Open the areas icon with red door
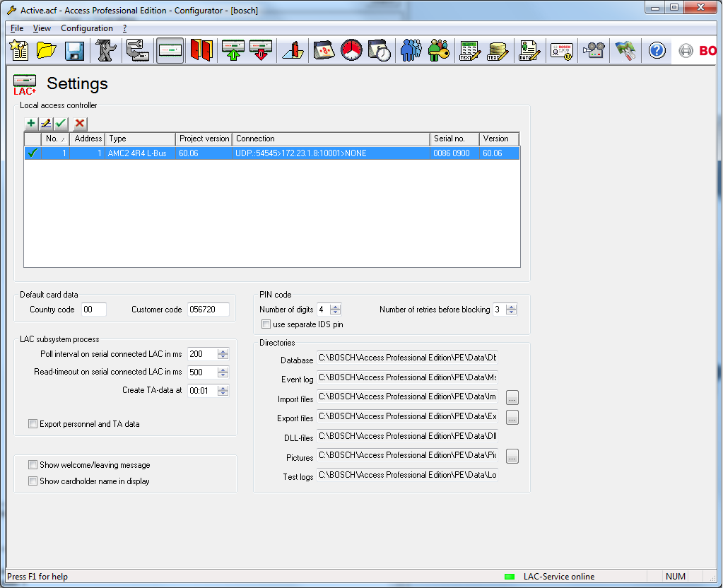 (293, 50)
